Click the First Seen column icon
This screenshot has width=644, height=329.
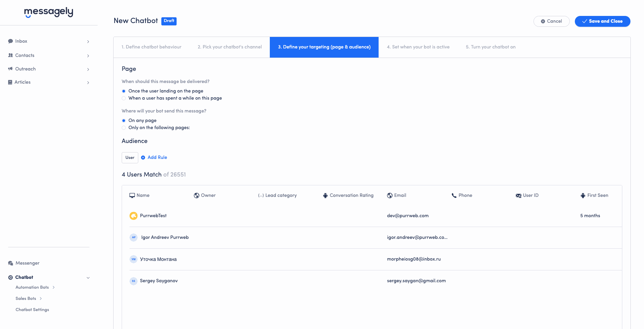(x=583, y=196)
